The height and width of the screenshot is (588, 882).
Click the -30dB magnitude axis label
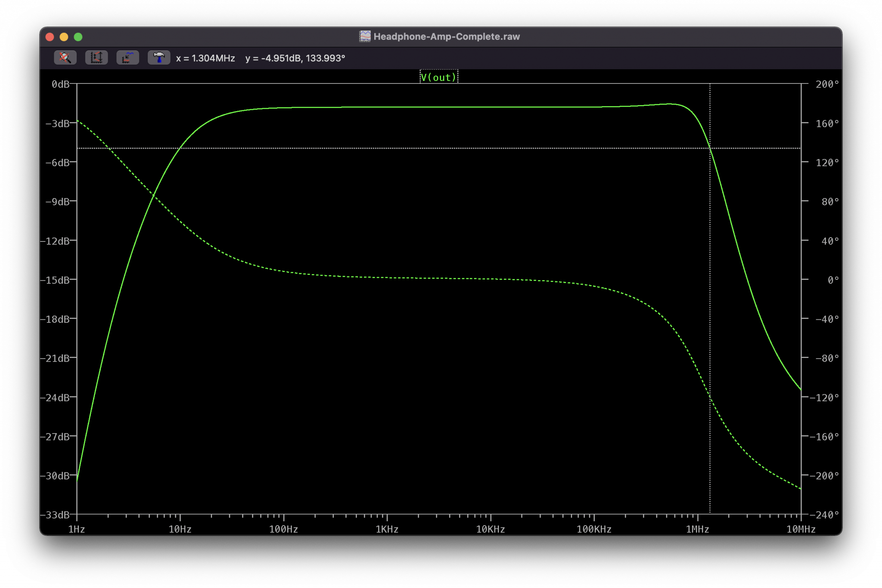[55, 476]
